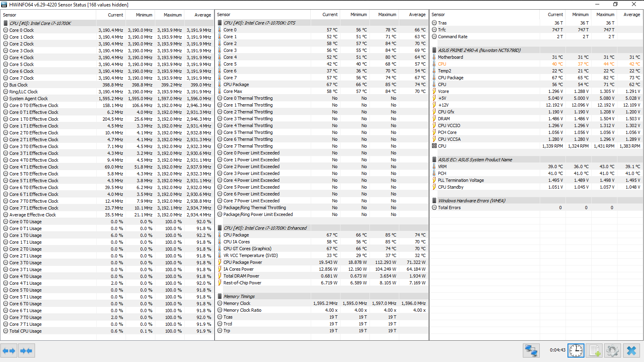This screenshot has width=644, height=362.
Task: Select the PCH Core voltage row
Action: 536,132
